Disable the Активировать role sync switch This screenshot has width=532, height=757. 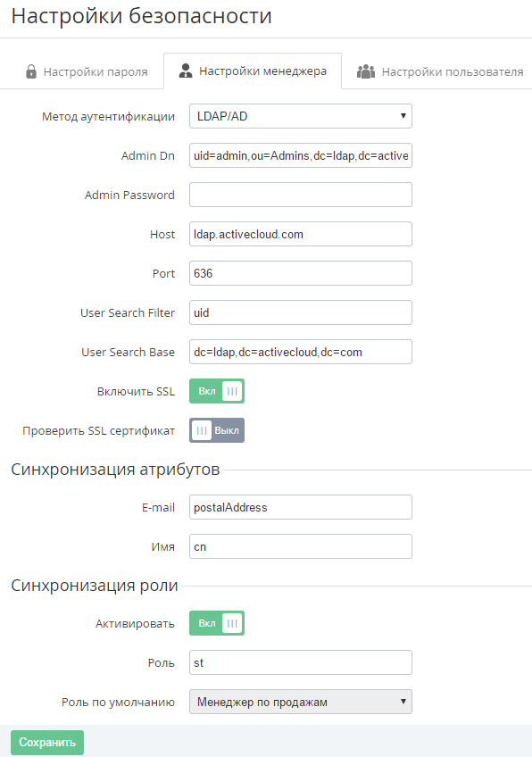pyautogui.click(x=217, y=623)
